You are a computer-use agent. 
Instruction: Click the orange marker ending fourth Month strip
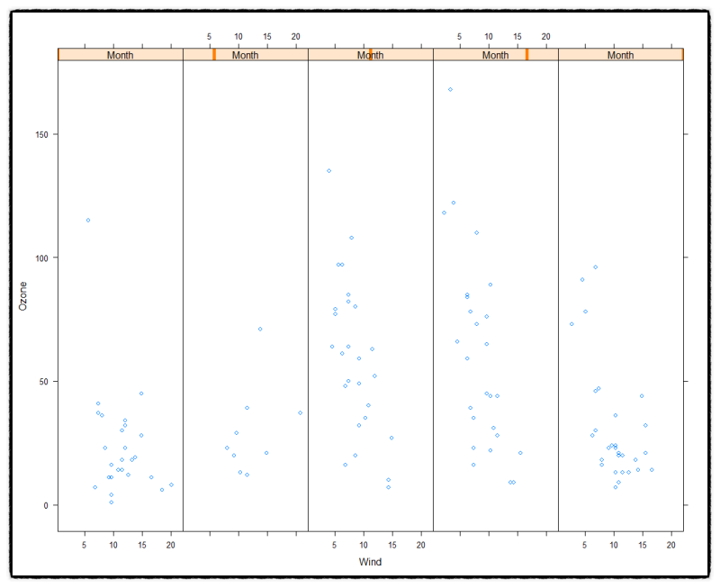(526, 55)
